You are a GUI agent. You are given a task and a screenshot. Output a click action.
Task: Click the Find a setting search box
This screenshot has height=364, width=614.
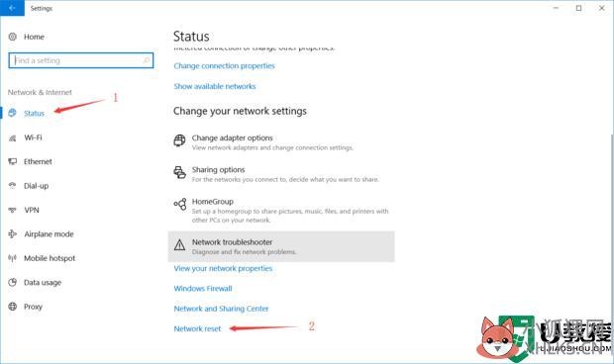pos(81,60)
